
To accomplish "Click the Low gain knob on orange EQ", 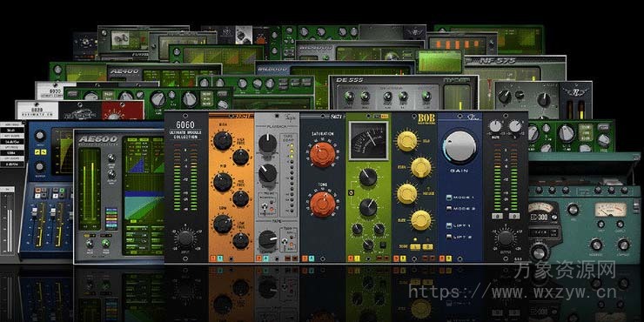I will 223,224.
